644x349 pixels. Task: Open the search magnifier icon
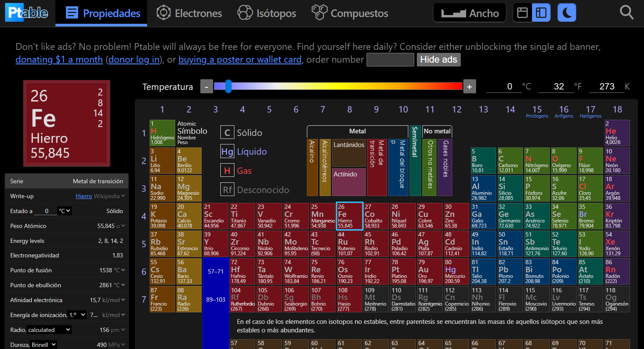627,13
